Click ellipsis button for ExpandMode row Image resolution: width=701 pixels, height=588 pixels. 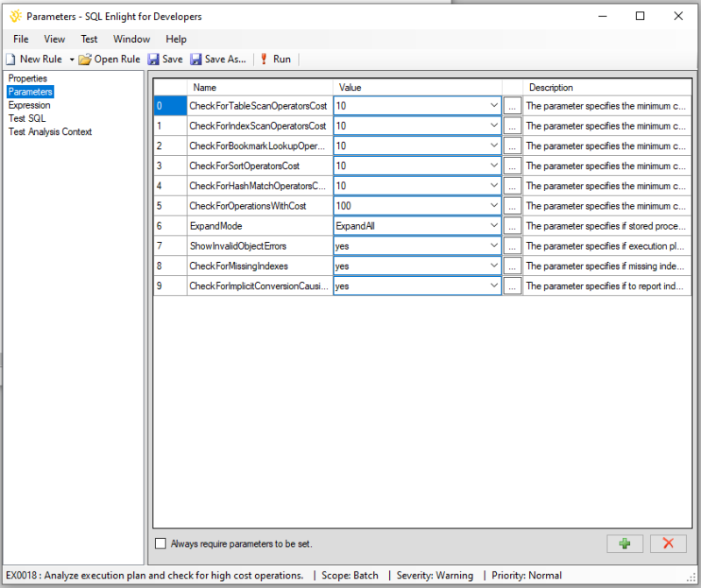coord(513,226)
